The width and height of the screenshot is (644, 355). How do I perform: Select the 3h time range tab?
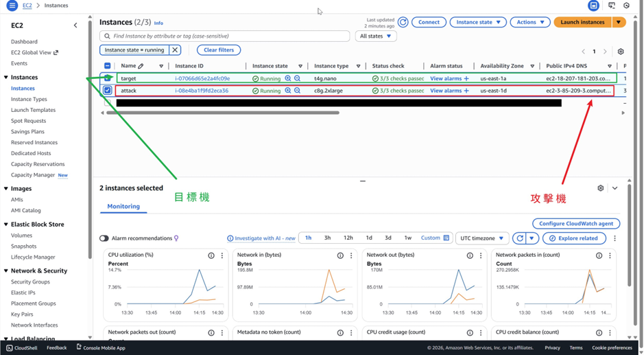click(327, 238)
